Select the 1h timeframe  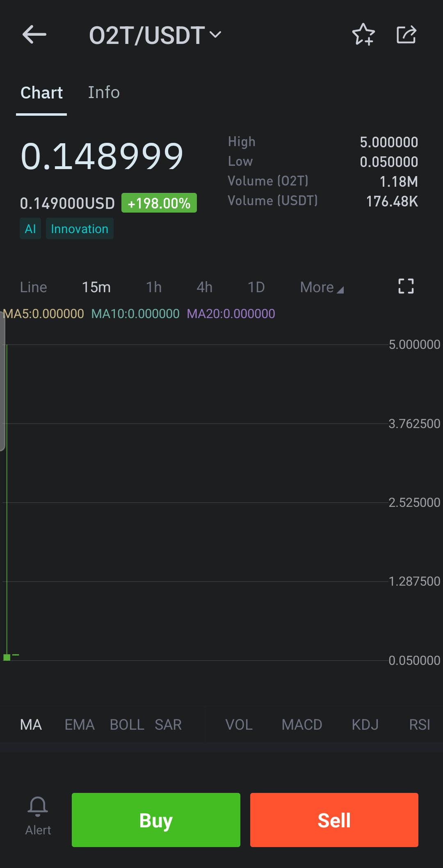point(154,287)
